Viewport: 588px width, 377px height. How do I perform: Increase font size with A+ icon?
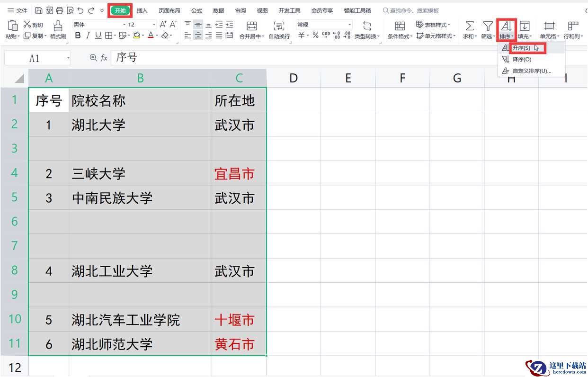click(x=163, y=25)
